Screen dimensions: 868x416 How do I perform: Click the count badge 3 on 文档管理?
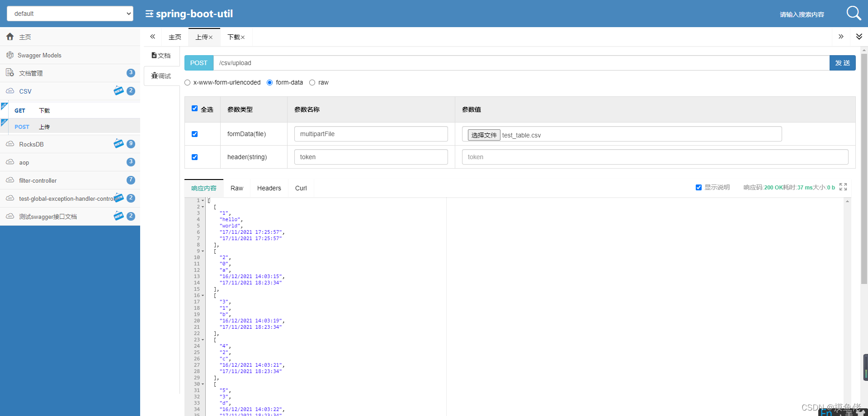(x=131, y=73)
